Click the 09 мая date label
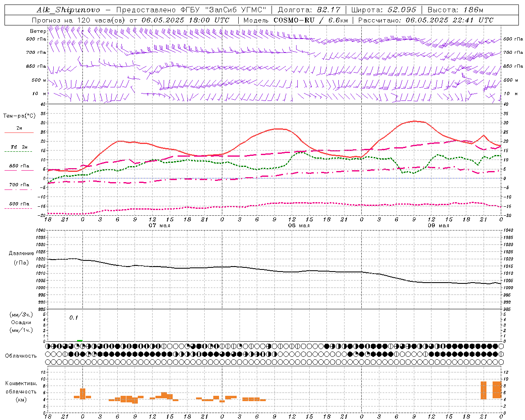525x420 pixels. [x=438, y=226]
